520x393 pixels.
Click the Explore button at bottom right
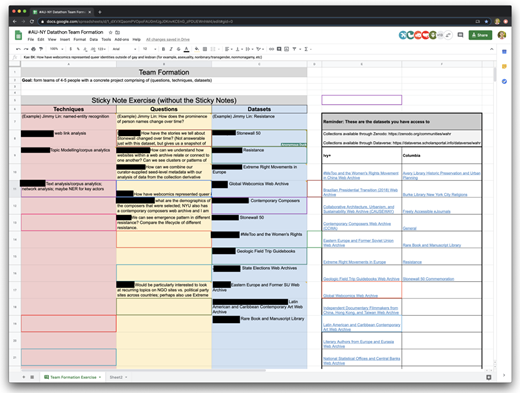click(x=489, y=377)
